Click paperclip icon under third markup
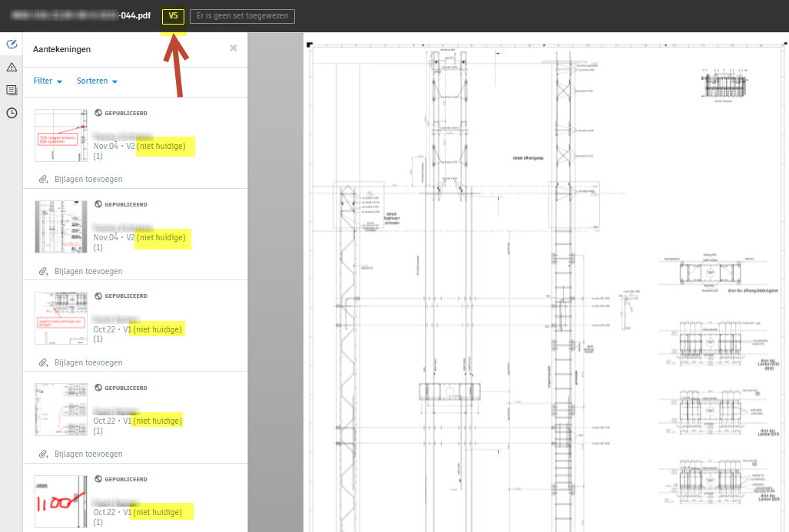The width and height of the screenshot is (789, 532). point(44,362)
